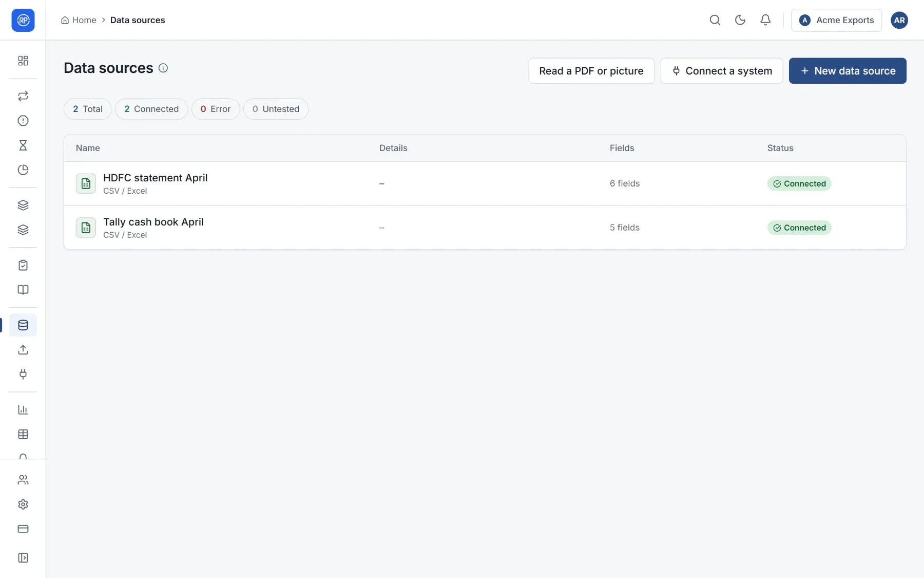Open the credit card icon in sidebar
The width and height of the screenshot is (924, 578).
(23, 529)
